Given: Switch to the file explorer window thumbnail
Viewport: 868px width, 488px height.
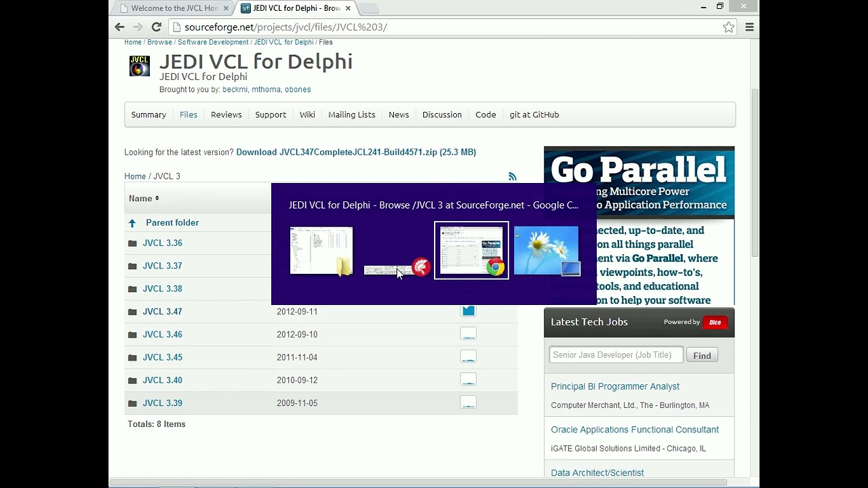Looking at the screenshot, I should coord(321,251).
